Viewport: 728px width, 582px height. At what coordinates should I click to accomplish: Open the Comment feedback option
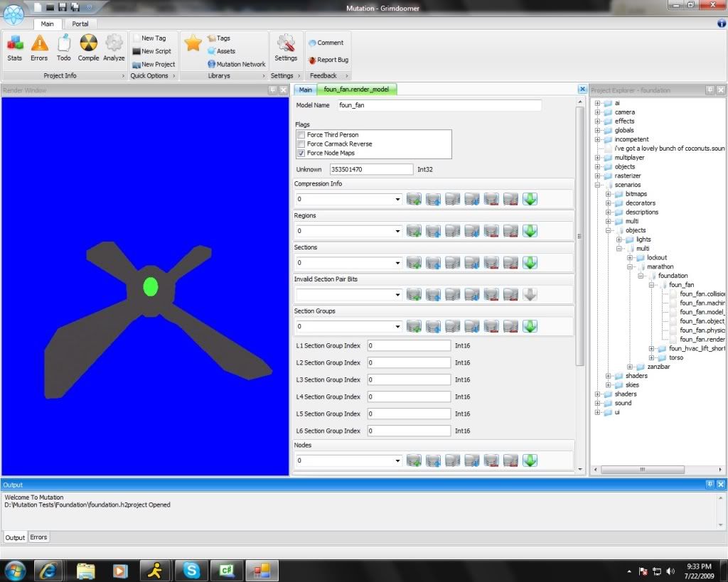pos(326,43)
